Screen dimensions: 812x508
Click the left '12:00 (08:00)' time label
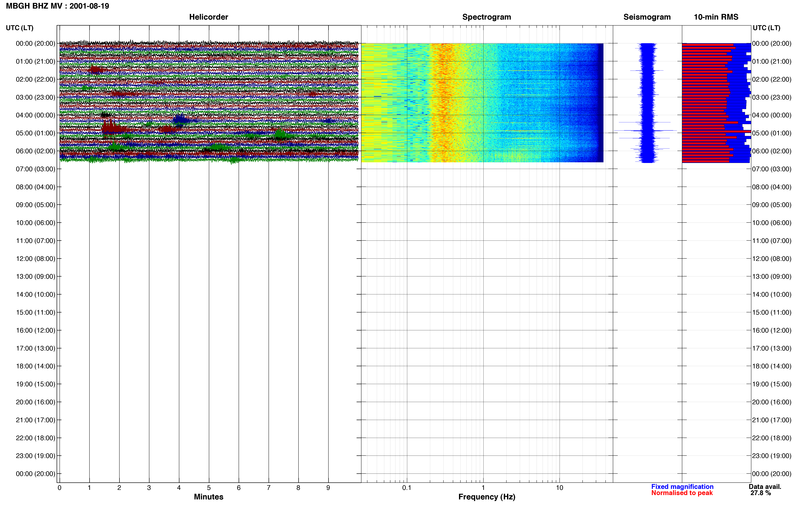(x=36, y=259)
